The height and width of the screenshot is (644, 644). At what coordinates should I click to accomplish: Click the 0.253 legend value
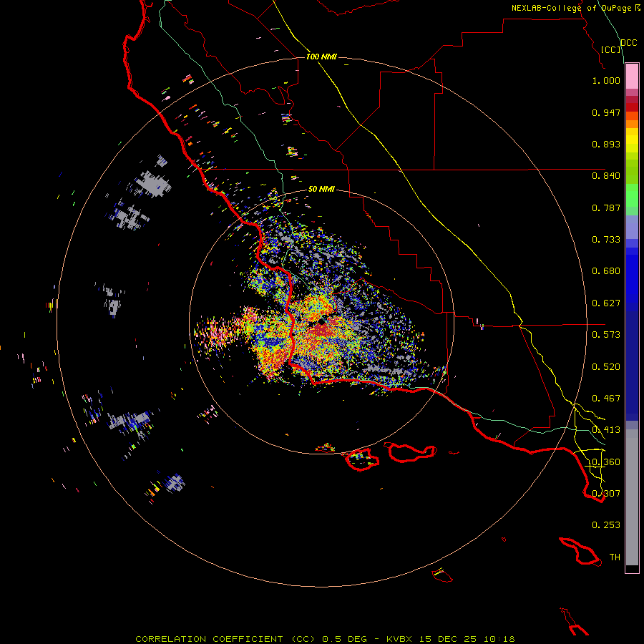(x=606, y=525)
